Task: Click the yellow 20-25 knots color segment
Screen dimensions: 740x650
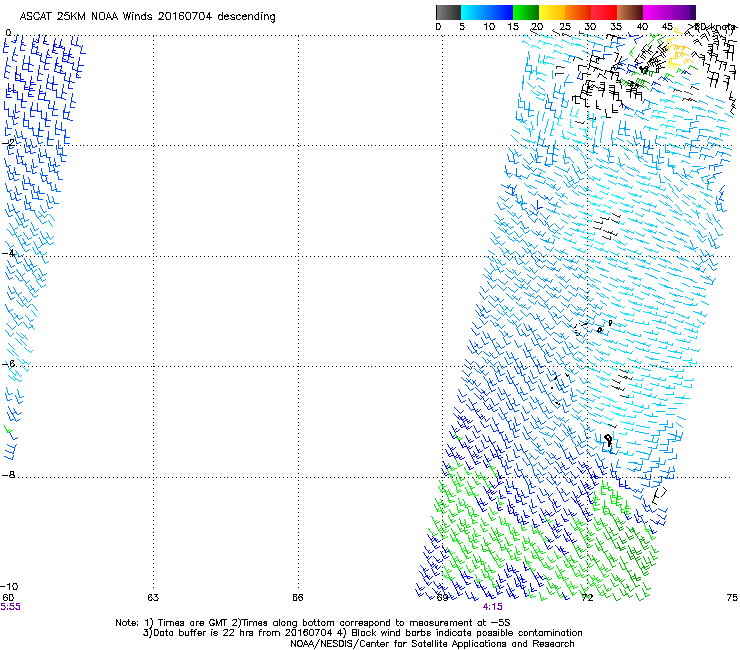Action: 552,12
